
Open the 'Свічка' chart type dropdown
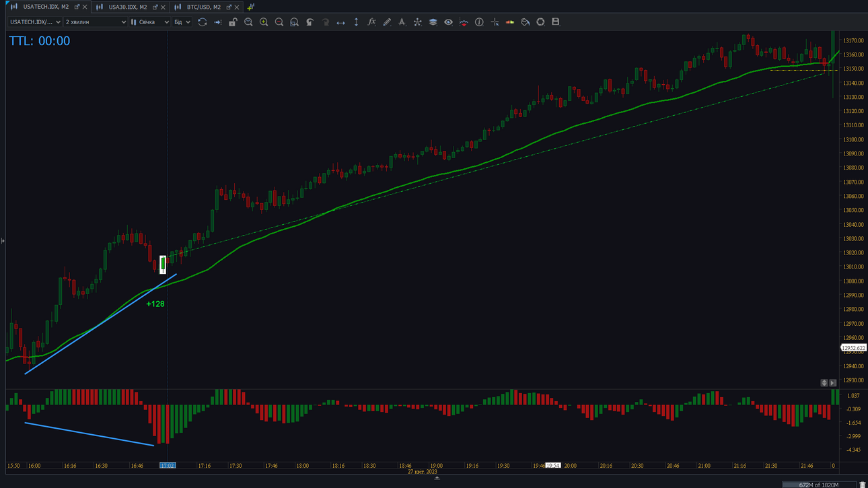click(x=150, y=22)
